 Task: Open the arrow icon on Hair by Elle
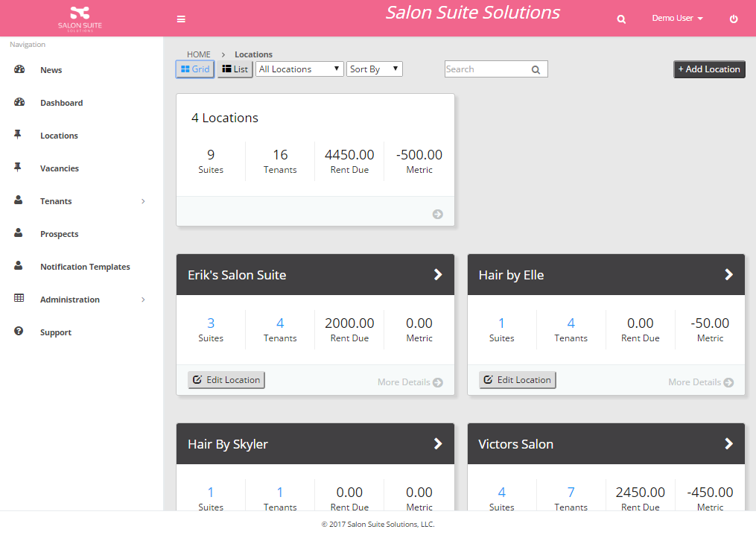tap(728, 275)
